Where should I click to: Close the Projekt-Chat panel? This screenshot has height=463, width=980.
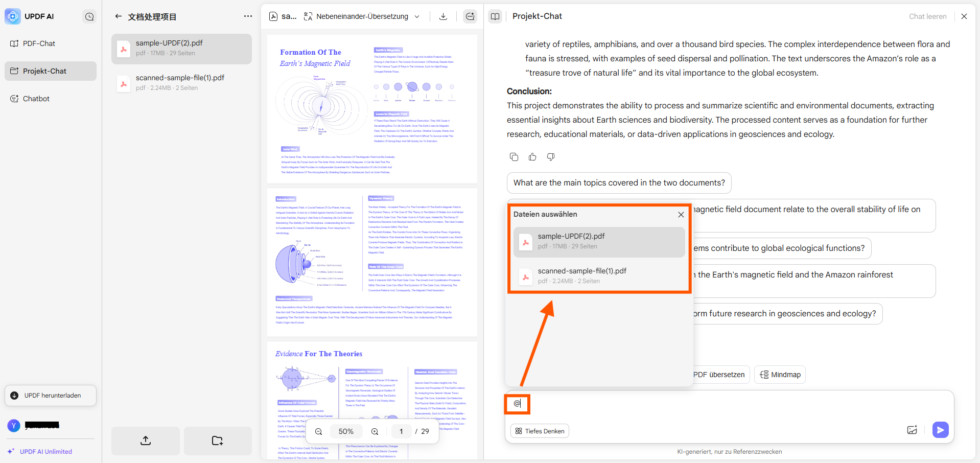[x=964, y=16]
